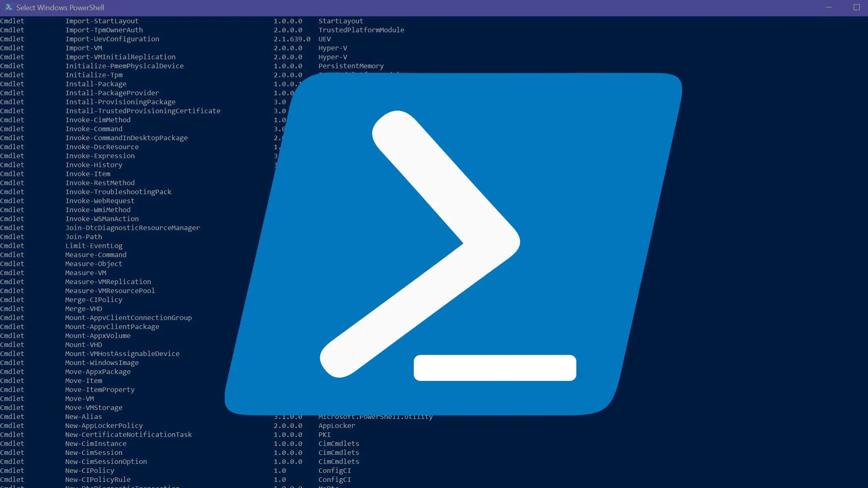Click Mount-AppvClientPackage entry
The height and width of the screenshot is (488, 868).
112,327
